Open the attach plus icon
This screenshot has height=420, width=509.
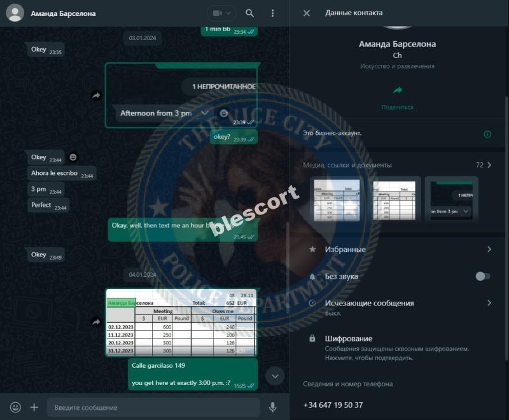pyautogui.click(x=34, y=407)
